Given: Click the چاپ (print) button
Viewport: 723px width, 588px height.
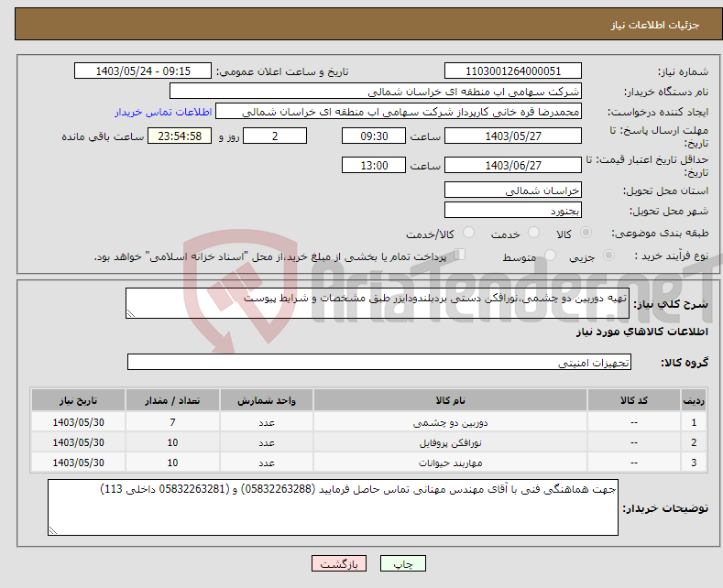Looking at the screenshot, I should pyautogui.click(x=402, y=563).
